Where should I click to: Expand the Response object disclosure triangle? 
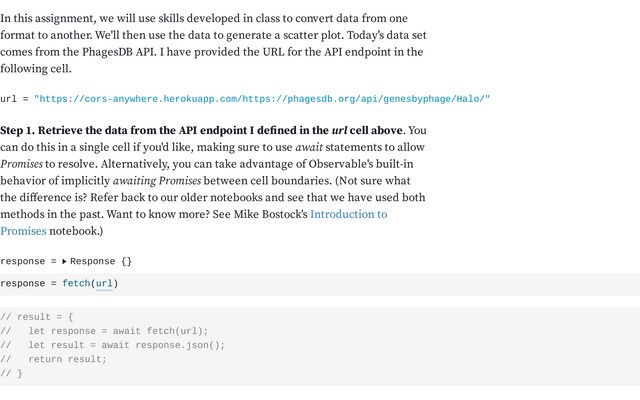pyautogui.click(x=64, y=262)
